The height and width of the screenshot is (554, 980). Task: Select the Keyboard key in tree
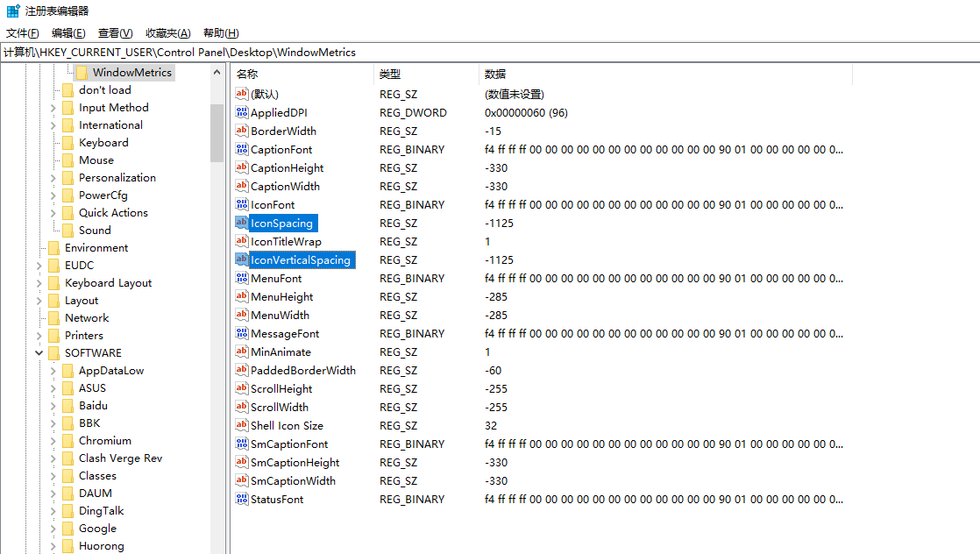click(103, 143)
